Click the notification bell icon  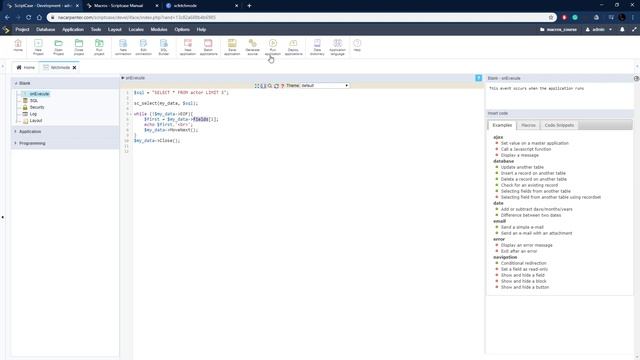[622, 29]
